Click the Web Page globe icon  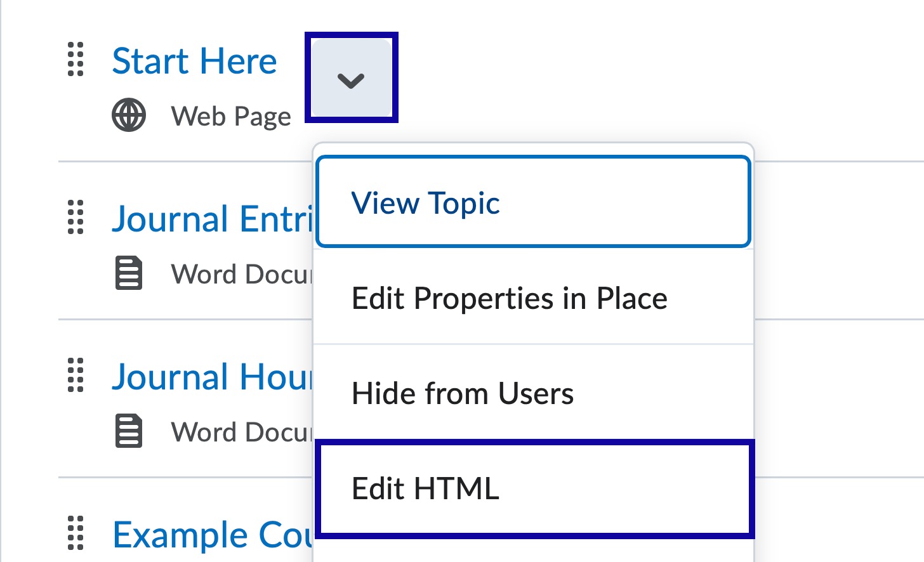pos(129,115)
